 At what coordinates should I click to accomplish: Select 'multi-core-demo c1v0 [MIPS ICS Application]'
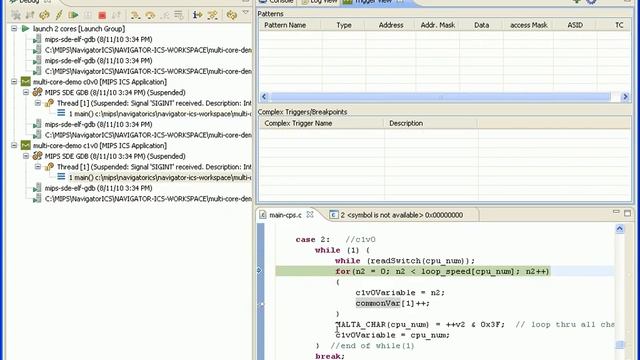(100, 145)
